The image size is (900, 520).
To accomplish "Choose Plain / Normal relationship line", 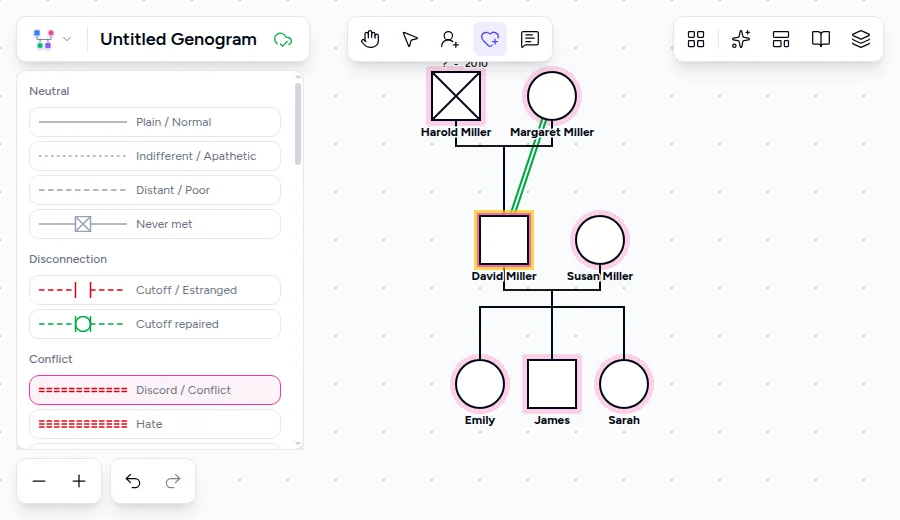I will point(155,122).
